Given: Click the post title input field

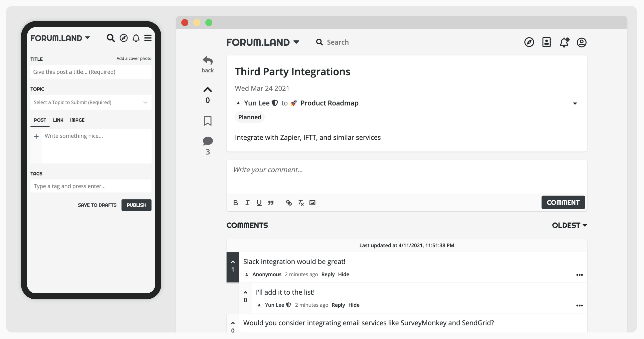Looking at the screenshot, I should [91, 72].
